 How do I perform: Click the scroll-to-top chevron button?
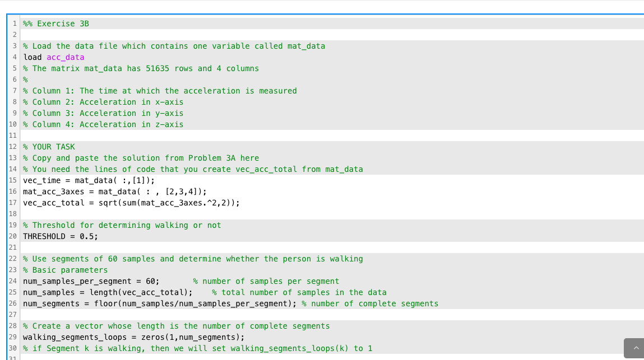(x=636, y=348)
